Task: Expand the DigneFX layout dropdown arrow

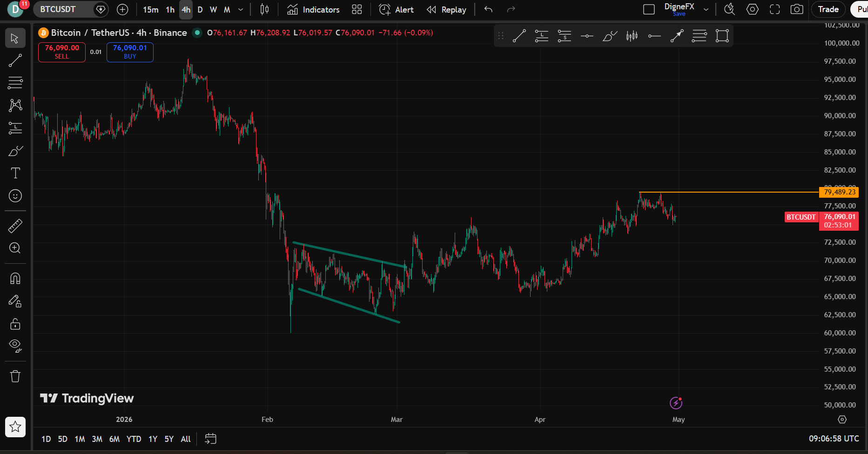Action: point(706,9)
